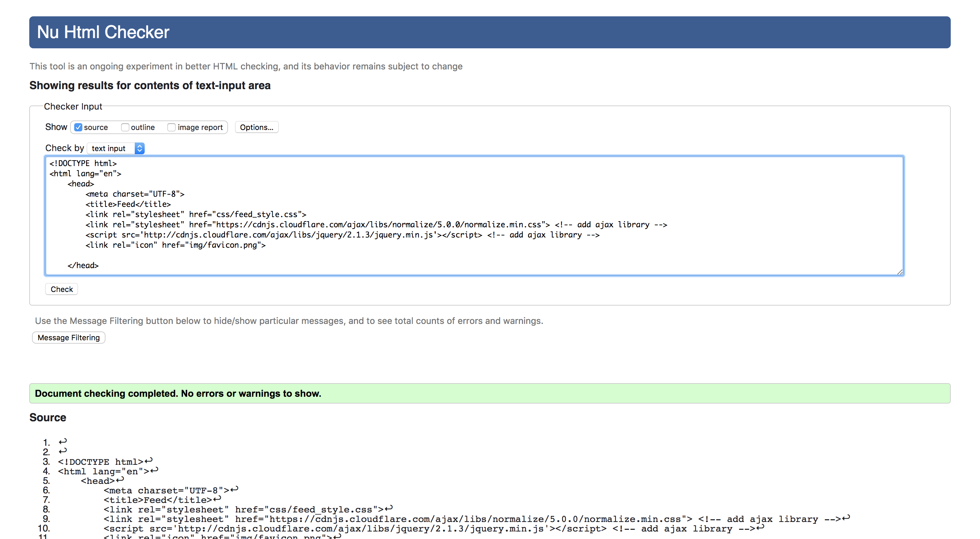Uncheck the source checkbox
The width and height of the screenshot is (980, 539).
pos(78,127)
